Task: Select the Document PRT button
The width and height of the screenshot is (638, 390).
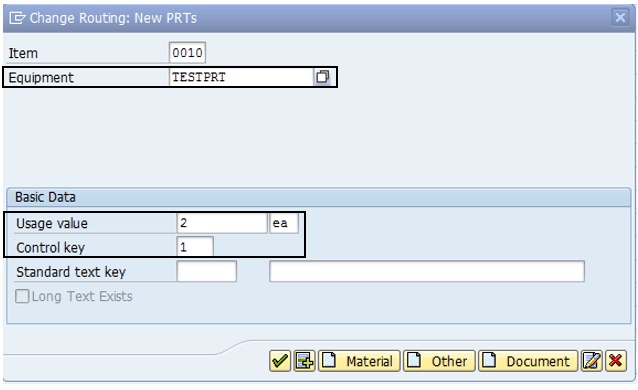Action: click(x=528, y=361)
